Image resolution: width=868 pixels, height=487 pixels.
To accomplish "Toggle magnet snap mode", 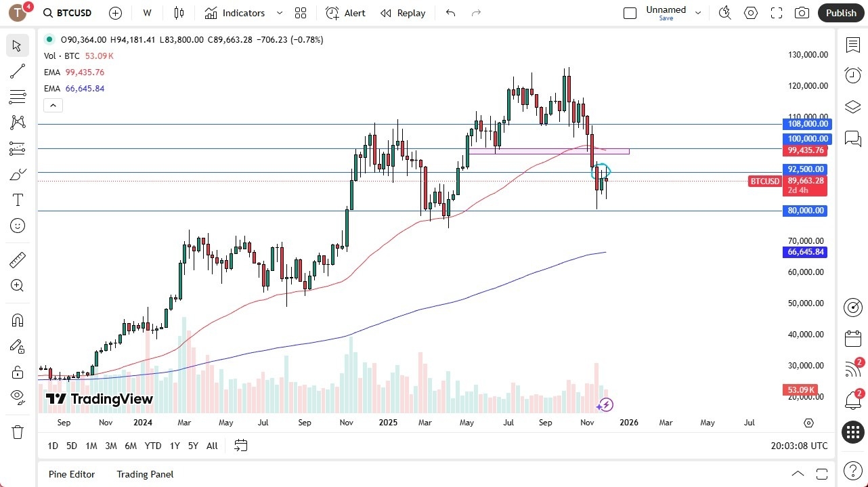I will [x=17, y=320].
